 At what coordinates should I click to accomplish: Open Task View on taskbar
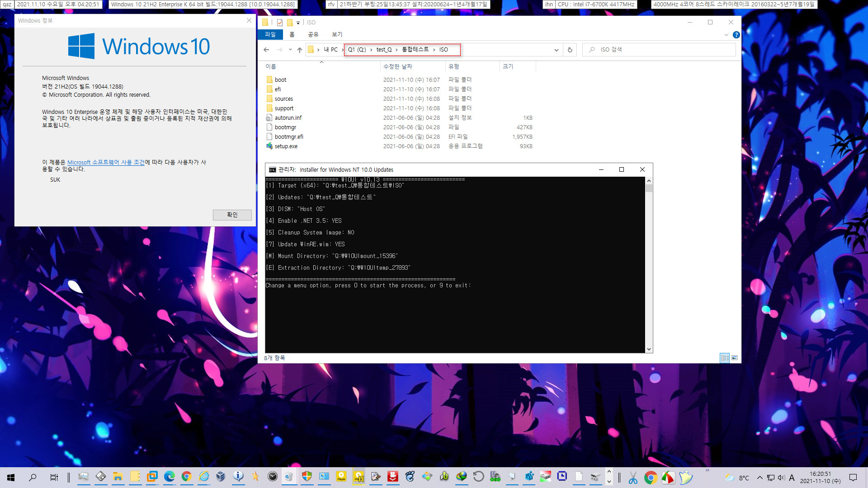coord(54,477)
